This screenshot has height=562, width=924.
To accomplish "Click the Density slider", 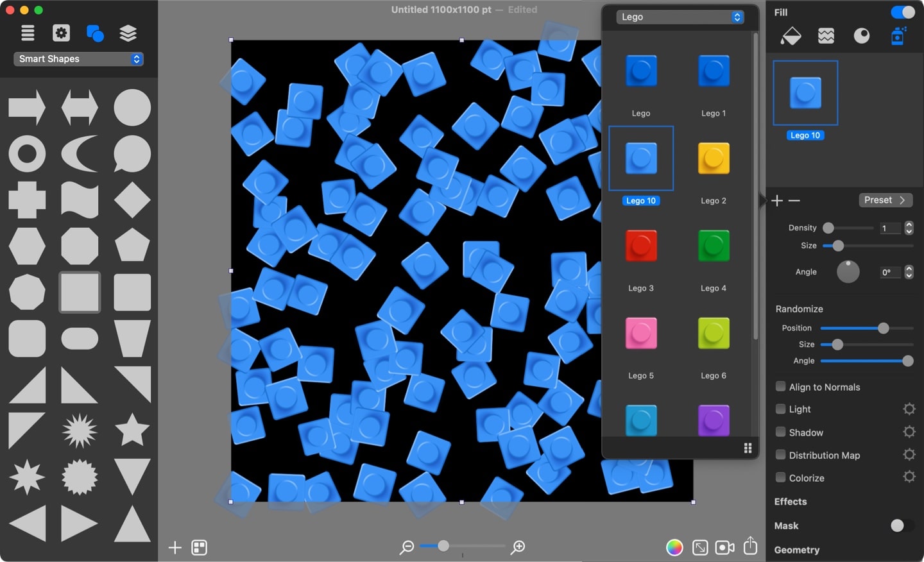I will click(x=848, y=228).
